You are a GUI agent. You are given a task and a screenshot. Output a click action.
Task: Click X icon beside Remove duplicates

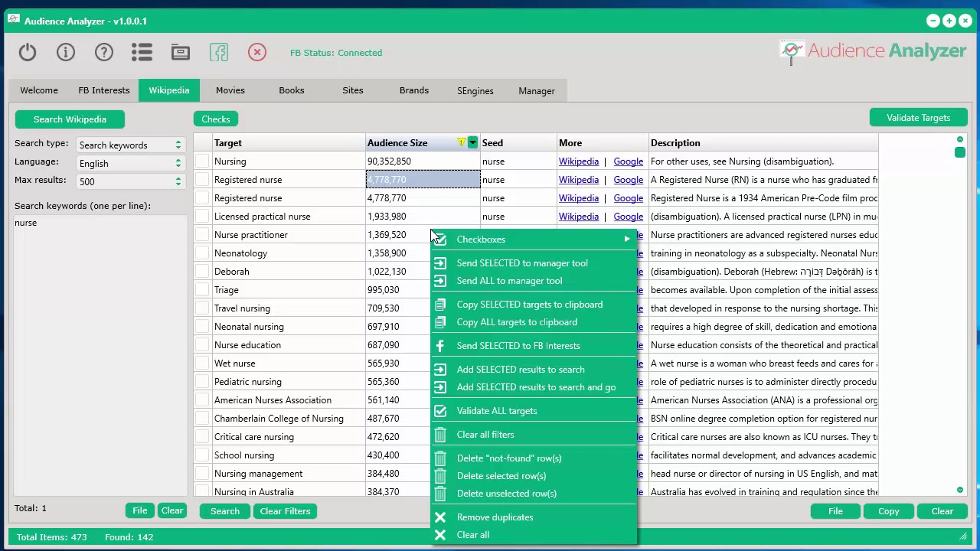[x=440, y=517]
